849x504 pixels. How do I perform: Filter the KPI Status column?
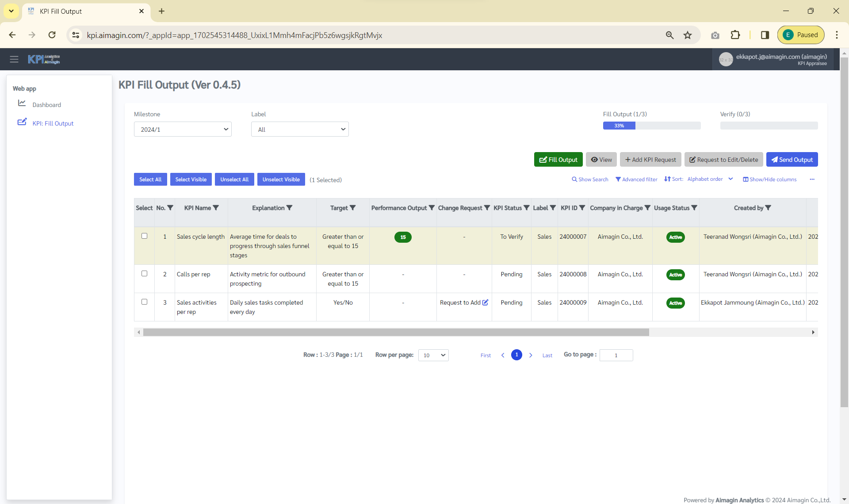pyautogui.click(x=527, y=208)
